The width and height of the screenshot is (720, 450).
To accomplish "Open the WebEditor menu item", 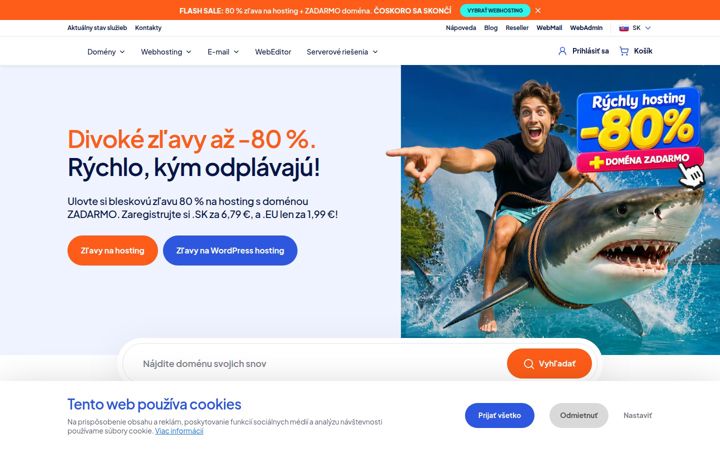I will (273, 52).
